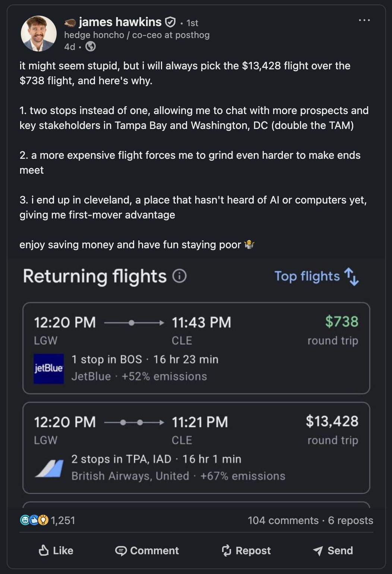Click the verified badge beside the name
The width and height of the screenshot is (392, 574).
[170, 22]
